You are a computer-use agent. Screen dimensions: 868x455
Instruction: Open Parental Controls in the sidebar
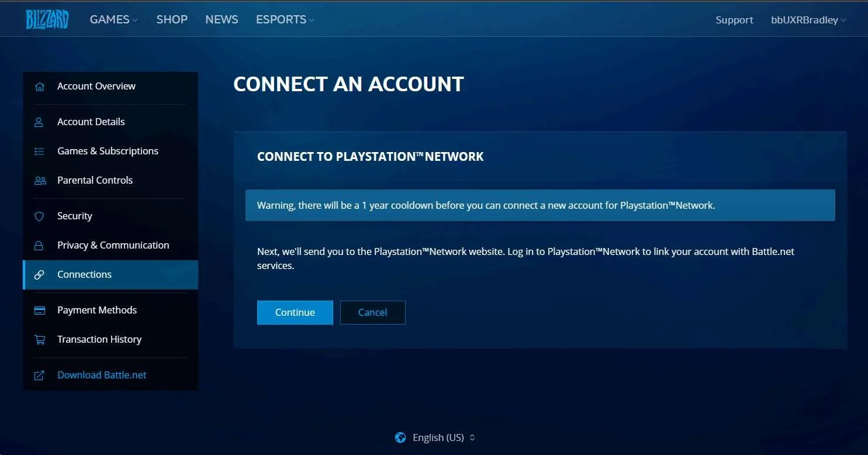(110, 181)
